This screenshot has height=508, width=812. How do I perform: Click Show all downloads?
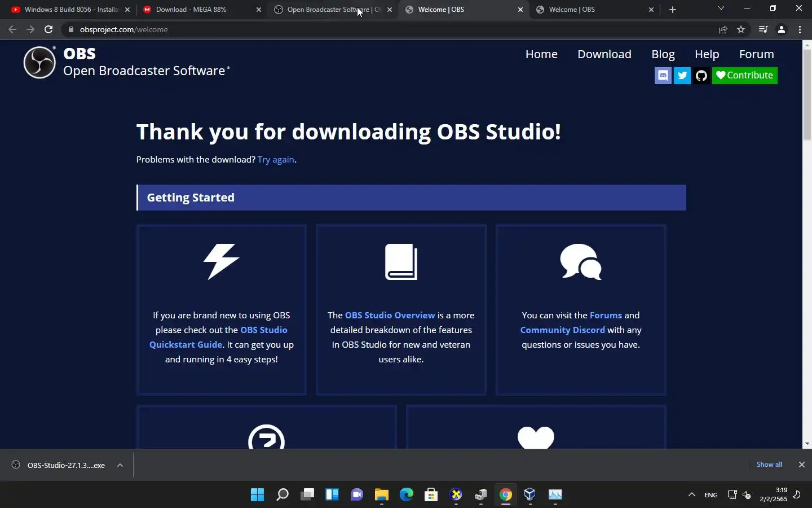[x=769, y=465]
